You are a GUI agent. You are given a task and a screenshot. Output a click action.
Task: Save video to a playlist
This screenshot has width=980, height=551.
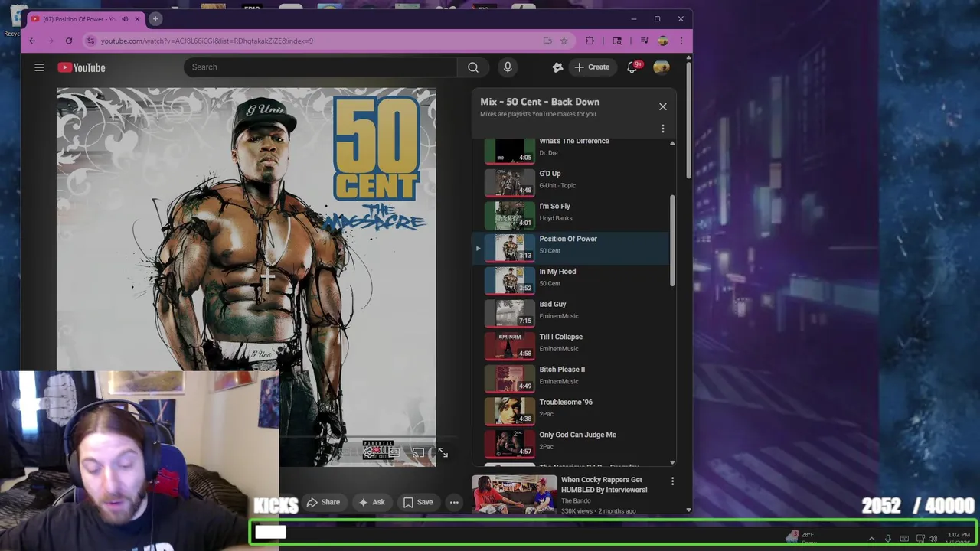pyautogui.click(x=418, y=503)
